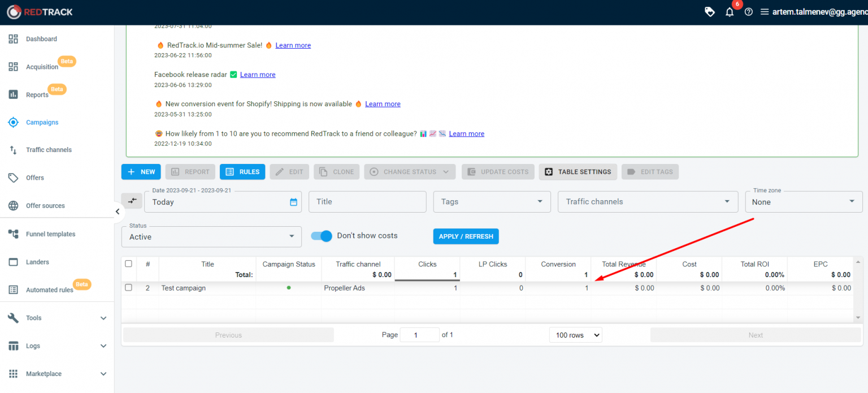Viewport: 868px width, 393px height.
Task: Click the Title filter input field
Action: [x=367, y=201]
